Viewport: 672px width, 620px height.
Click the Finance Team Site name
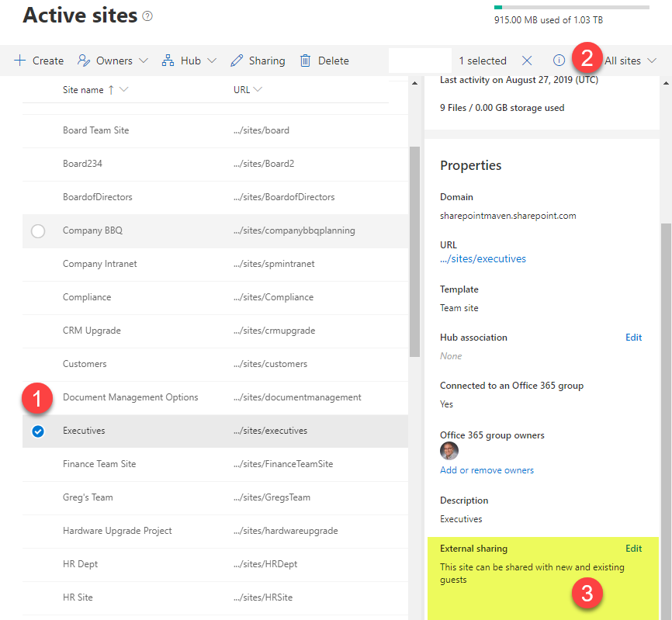pos(99,464)
